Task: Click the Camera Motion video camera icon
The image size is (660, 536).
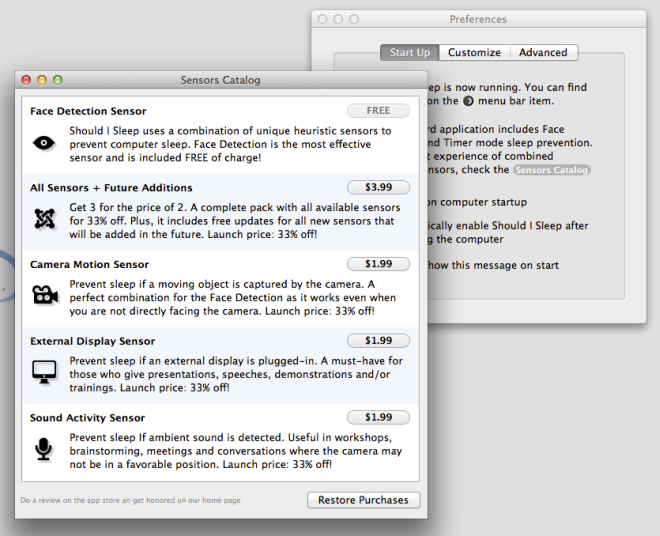Action: click(x=45, y=295)
